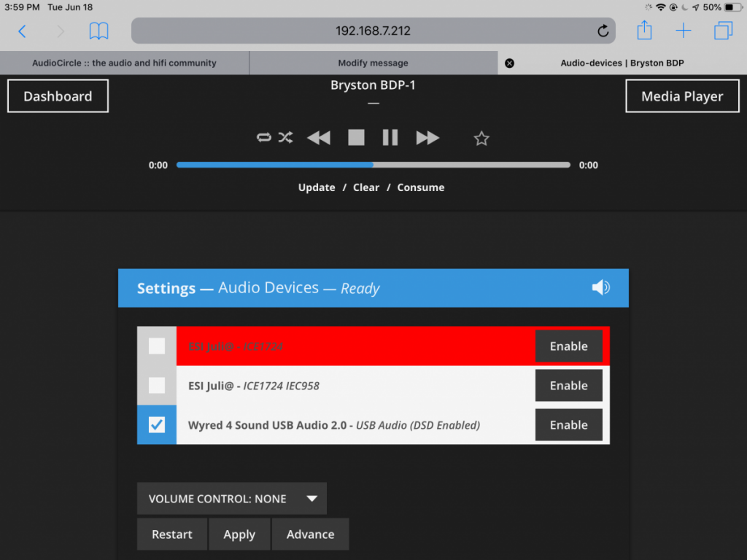Image resolution: width=747 pixels, height=560 pixels.
Task: Switch to the Modify message tab
Action: click(x=373, y=63)
